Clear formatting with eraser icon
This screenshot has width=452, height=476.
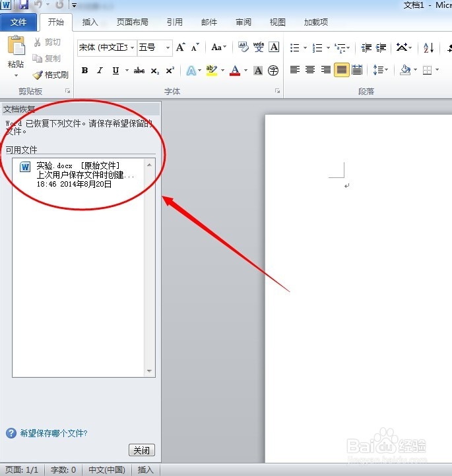(243, 47)
